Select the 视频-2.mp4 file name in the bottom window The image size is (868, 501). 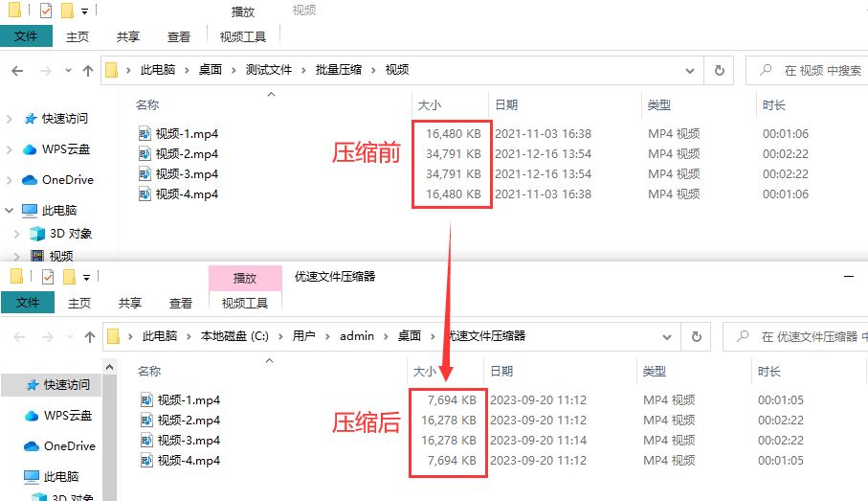pyautogui.click(x=189, y=421)
